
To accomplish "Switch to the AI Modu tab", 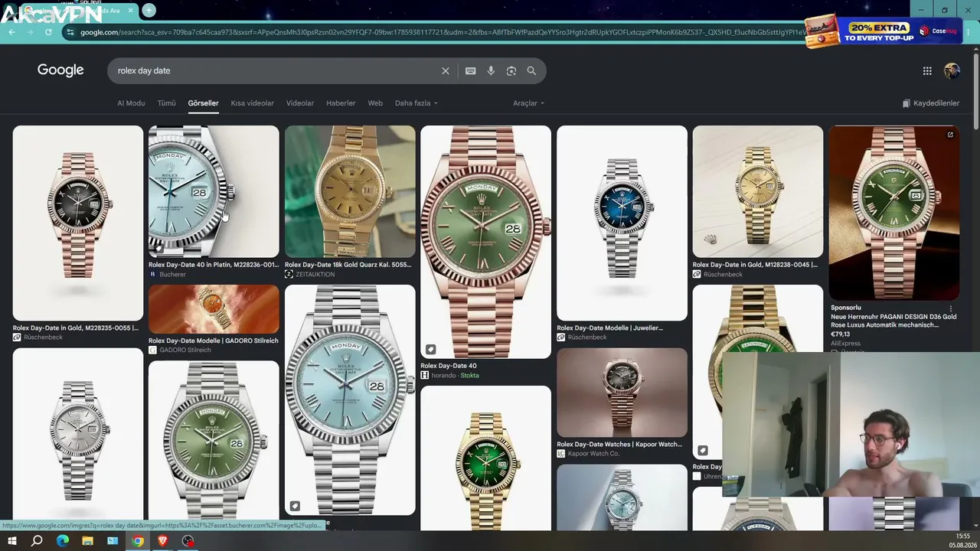I will (x=131, y=103).
